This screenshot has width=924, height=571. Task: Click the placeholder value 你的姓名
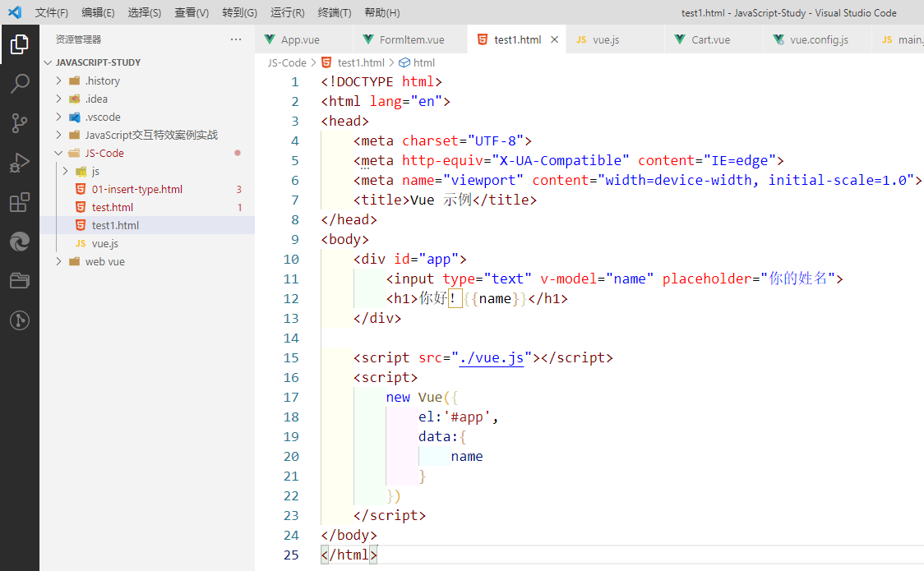point(798,279)
